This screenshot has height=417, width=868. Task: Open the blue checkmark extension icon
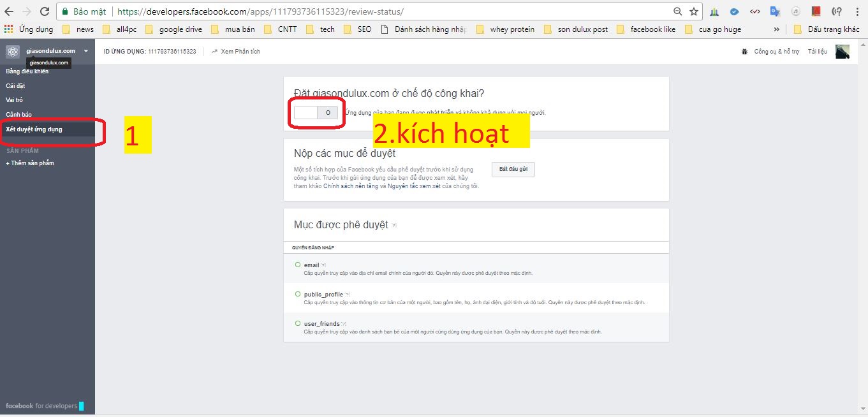[735, 11]
